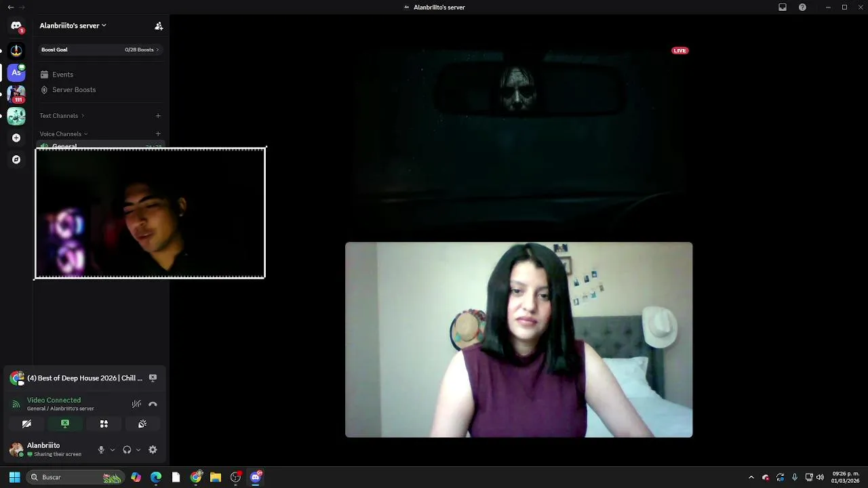The width and height of the screenshot is (868, 488).
Task: Open microphone input options chevron
Action: pos(113,449)
